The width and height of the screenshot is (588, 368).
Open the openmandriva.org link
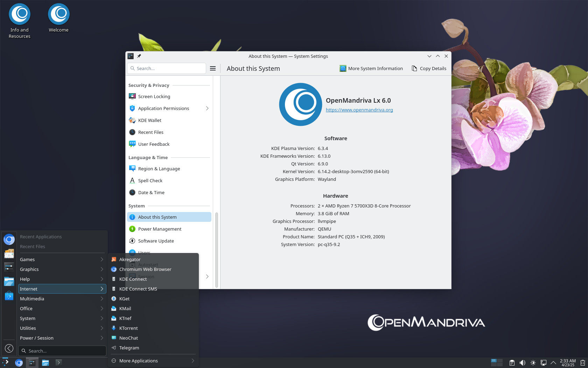(x=359, y=110)
